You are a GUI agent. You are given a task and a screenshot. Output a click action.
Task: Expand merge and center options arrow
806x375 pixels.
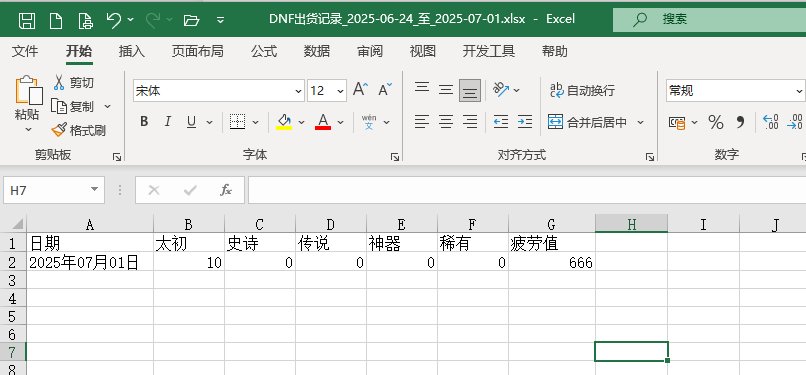[640, 122]
